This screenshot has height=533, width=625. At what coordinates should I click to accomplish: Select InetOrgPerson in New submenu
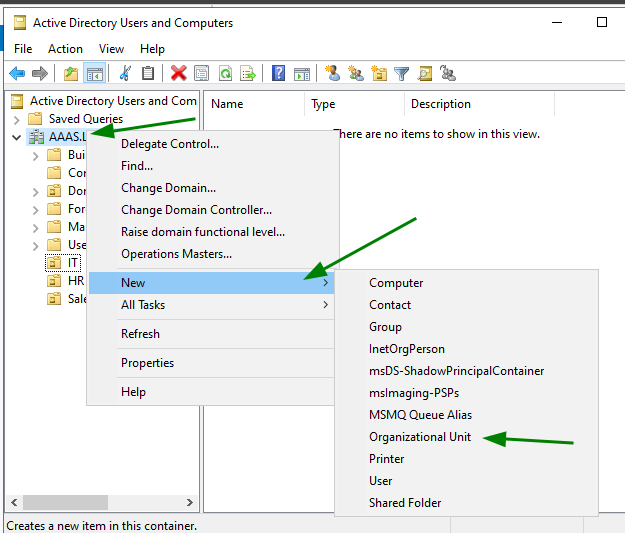tap(466, 349)
